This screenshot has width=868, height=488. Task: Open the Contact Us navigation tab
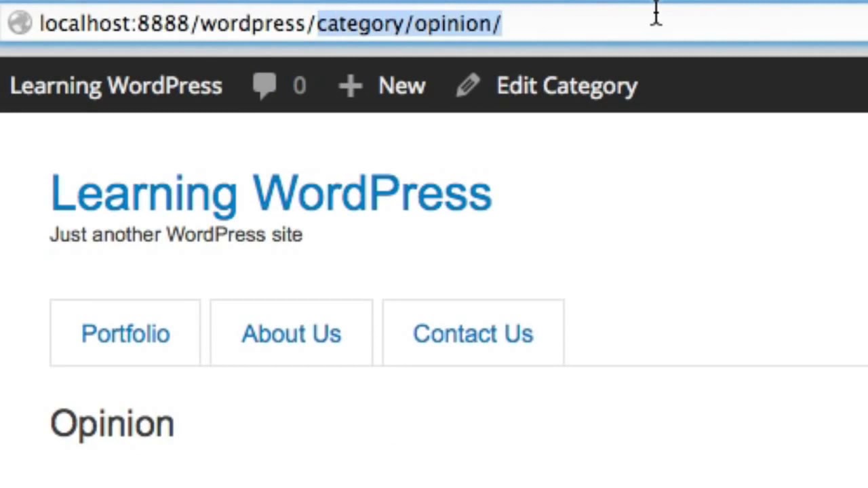coord(473,333)
